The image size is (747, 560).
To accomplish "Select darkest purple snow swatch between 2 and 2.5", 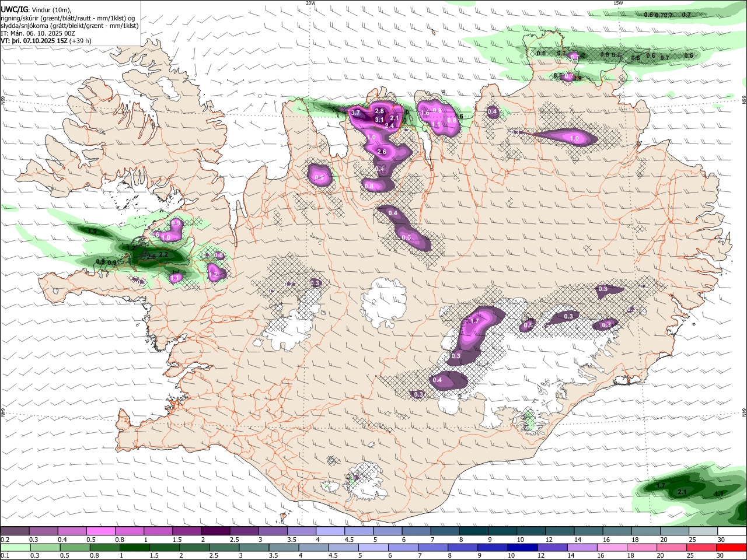I will [215, 531].
